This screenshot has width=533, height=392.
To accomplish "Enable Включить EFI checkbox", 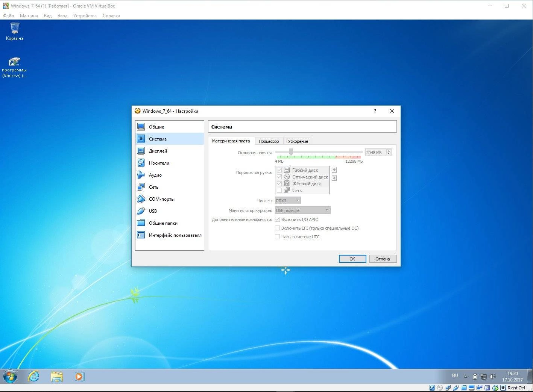I will (278, 228).
